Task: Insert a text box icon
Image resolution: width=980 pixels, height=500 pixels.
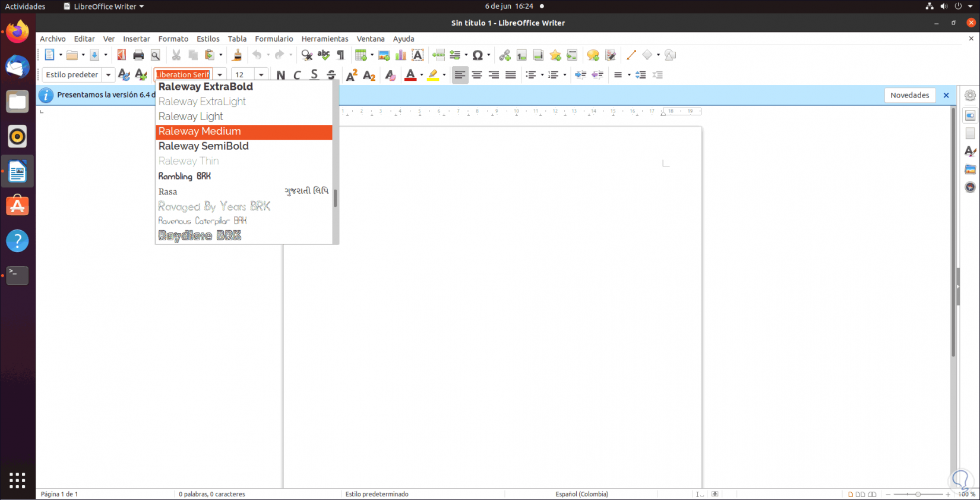Action: point(418,55)
